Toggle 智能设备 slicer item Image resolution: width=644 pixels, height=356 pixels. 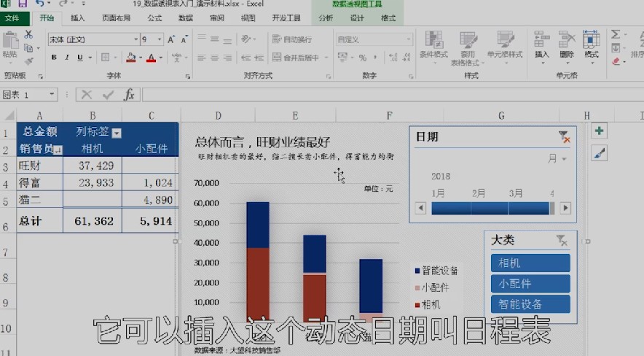coord(530,304)
